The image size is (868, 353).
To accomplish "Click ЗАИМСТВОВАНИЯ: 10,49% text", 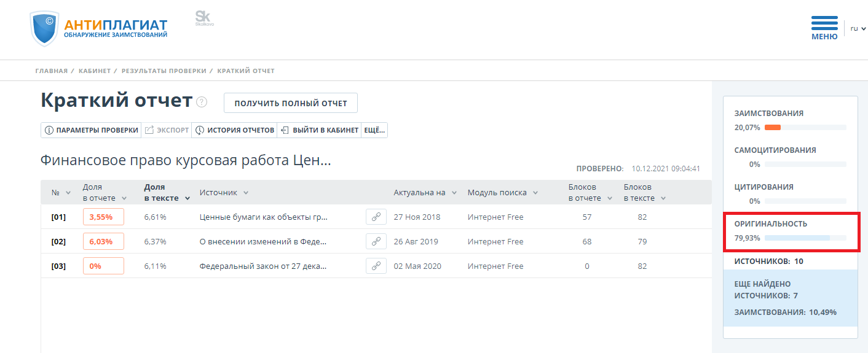I will click(786, 312).
